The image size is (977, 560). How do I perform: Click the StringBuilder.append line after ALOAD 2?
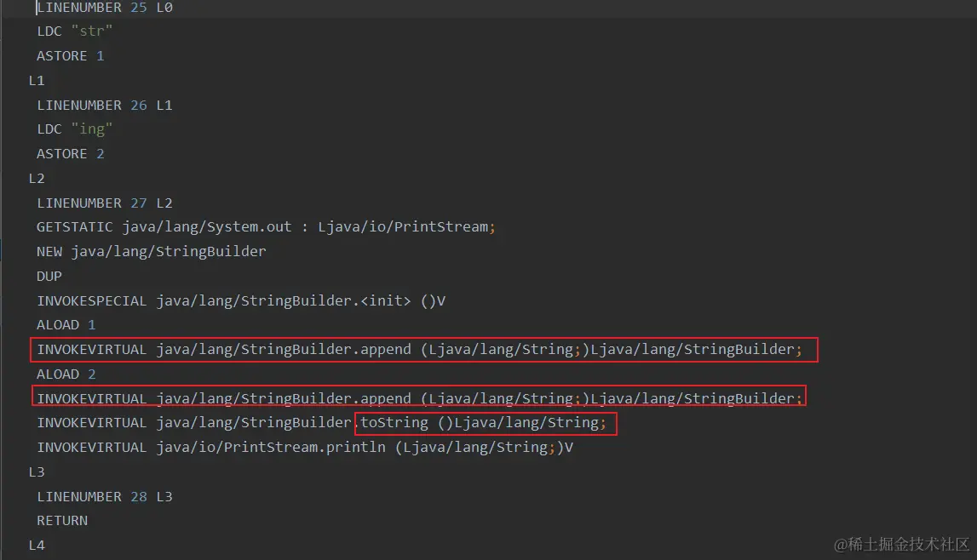click(419, 398)
